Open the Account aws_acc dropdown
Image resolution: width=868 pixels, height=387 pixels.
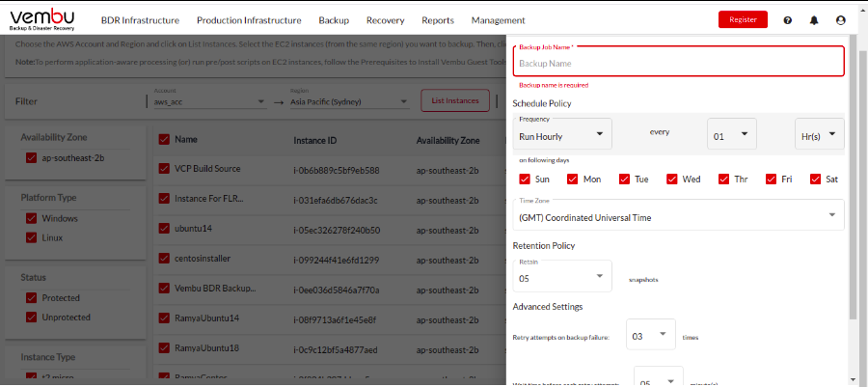click(x=210, y=102)
